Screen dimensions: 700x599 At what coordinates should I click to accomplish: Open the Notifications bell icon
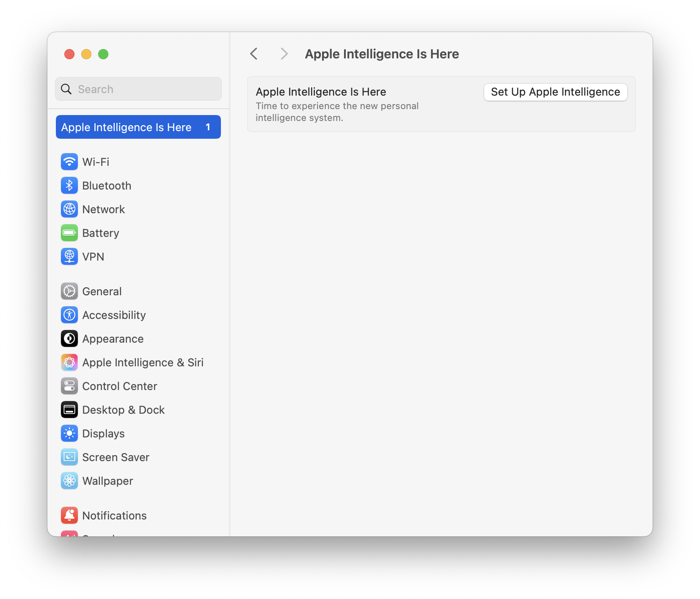point(69,515)
